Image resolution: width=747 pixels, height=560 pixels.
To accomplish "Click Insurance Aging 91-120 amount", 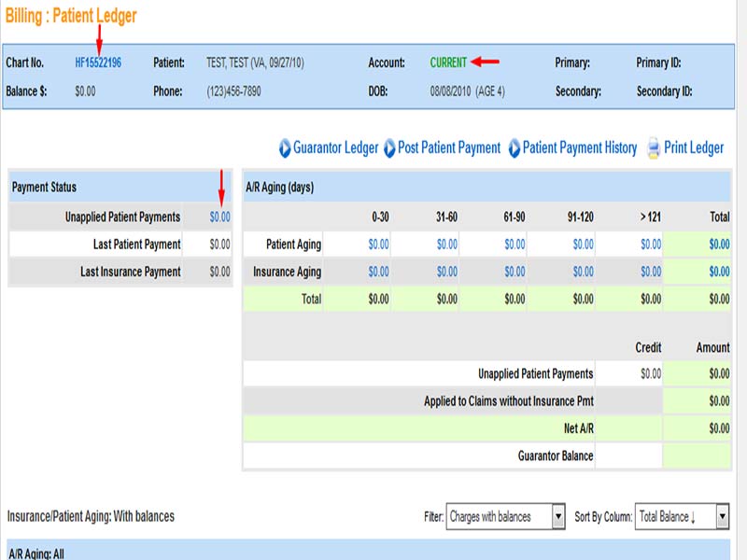I will (583, 272).
